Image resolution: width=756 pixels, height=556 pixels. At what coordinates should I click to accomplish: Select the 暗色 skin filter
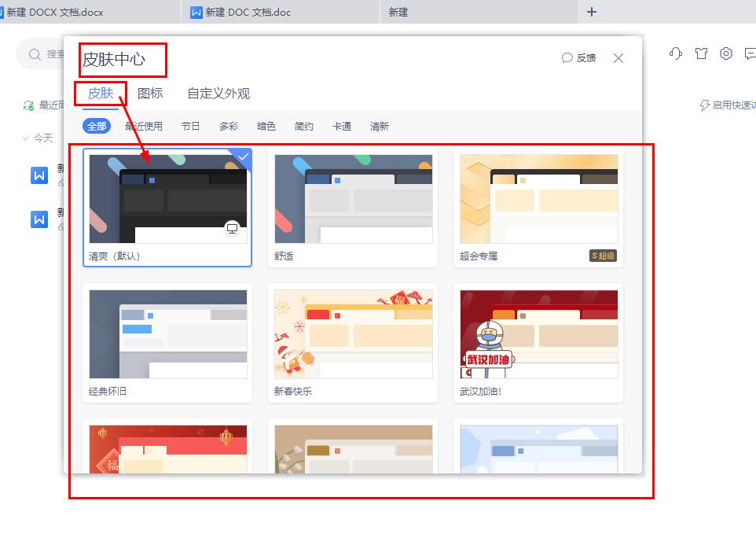click(266, 126)
